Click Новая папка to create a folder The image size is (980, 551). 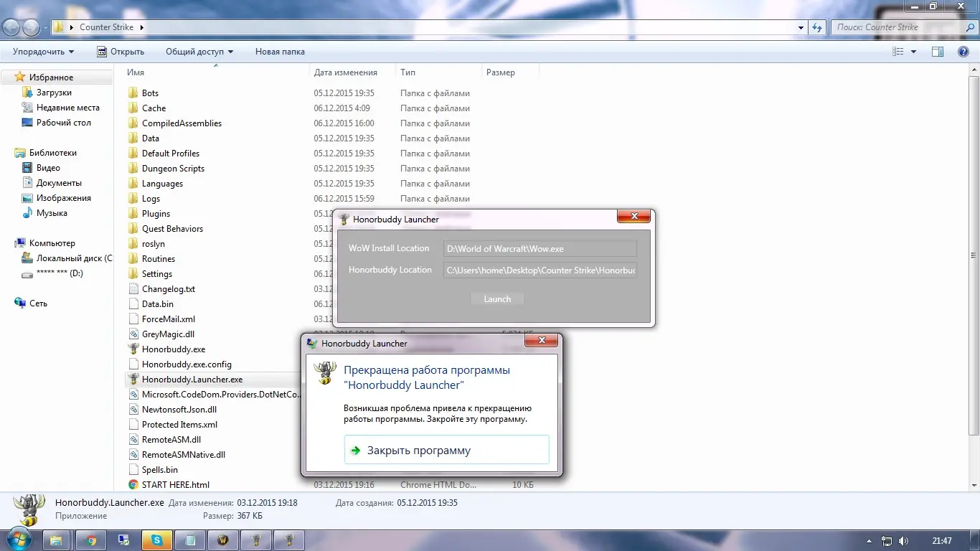[x=280, y=52]
